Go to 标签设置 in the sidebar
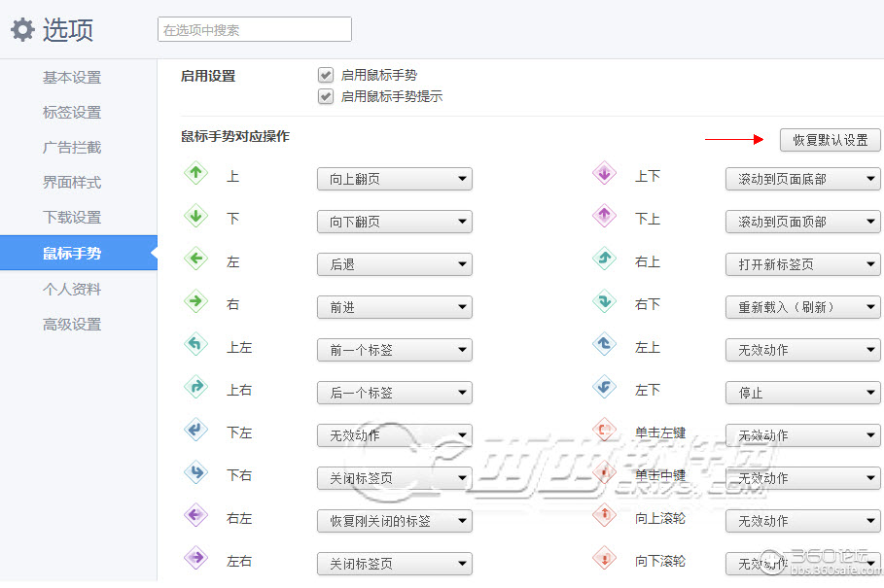Viewport: 884px width, 588px height. pyautogui.click(x=72, y=112)
